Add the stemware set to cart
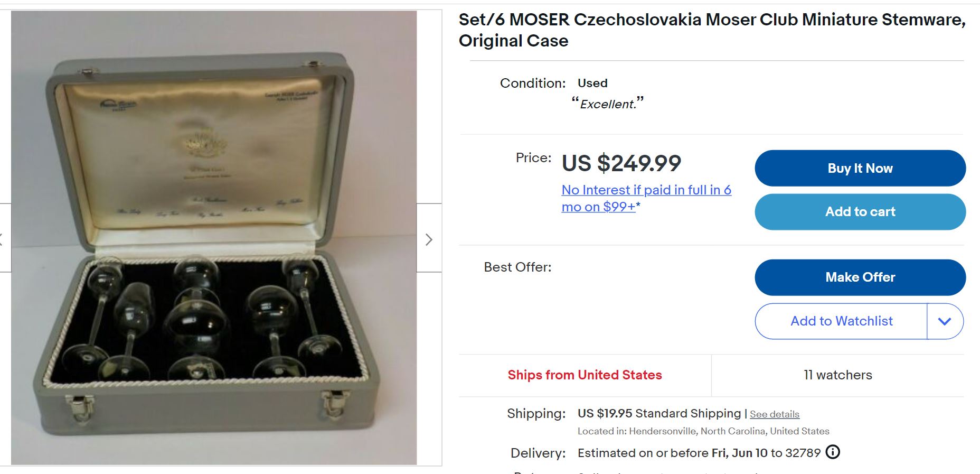The width and height of the screenshot is (980, 474). pyautogui.click(x=860, y=211)
